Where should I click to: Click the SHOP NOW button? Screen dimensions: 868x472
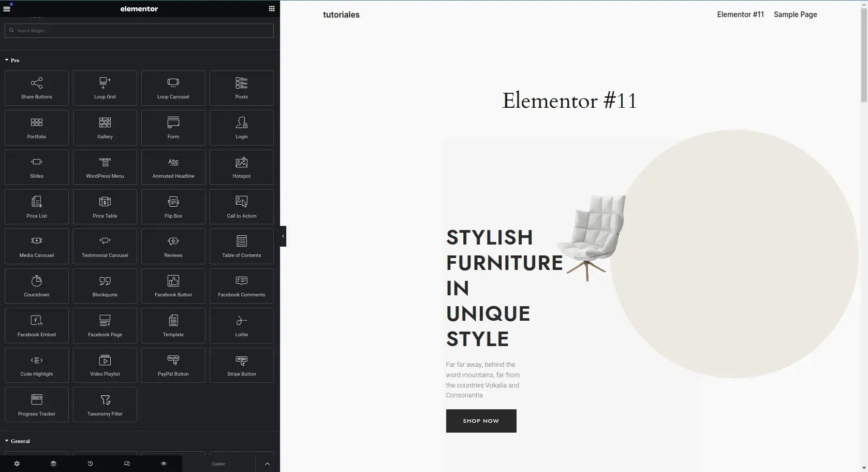(481, 421)
